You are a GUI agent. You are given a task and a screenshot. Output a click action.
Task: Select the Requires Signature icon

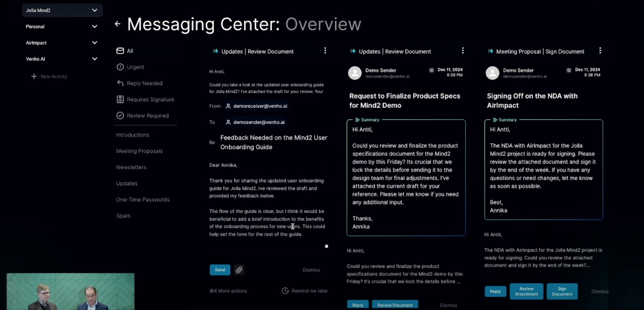[x=120, y=99]
